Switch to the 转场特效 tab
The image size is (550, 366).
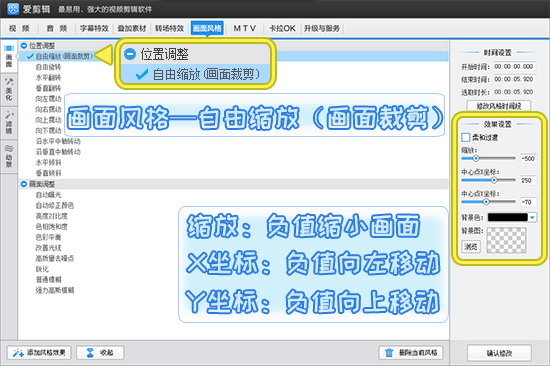[x=169, y=28]
